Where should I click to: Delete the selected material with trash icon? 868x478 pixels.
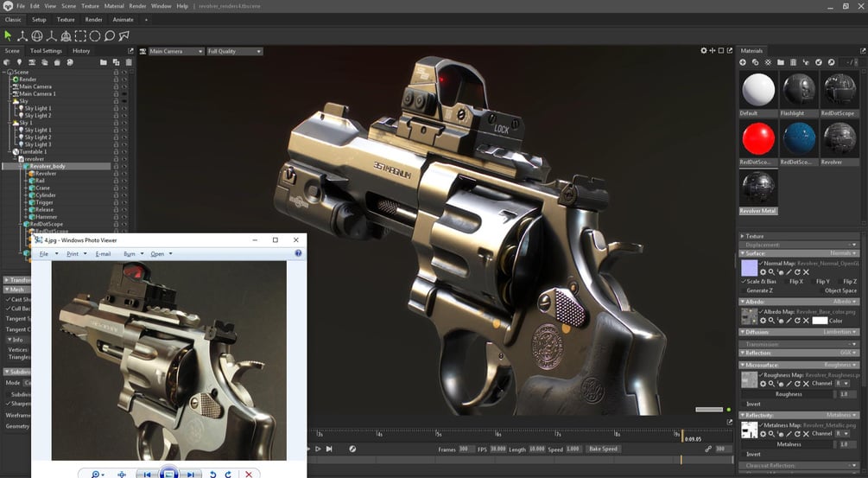[793, 62]
